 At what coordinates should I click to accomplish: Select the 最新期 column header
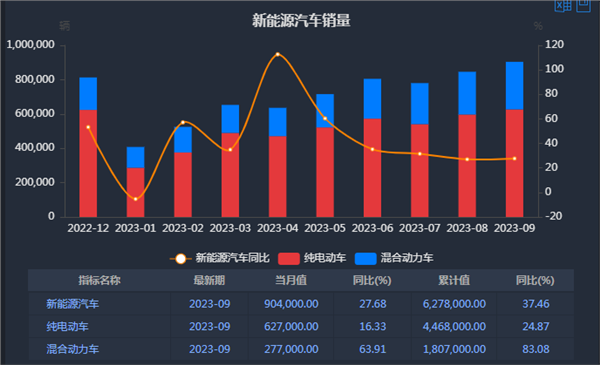pyautogui.click(x=209, y=280)
